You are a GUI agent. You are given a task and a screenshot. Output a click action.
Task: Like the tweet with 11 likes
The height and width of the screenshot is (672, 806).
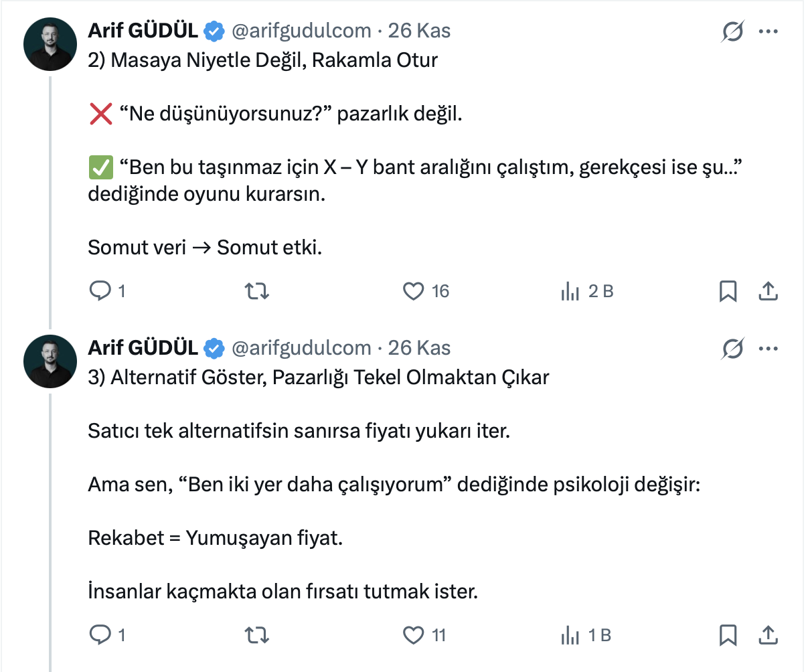414,635
